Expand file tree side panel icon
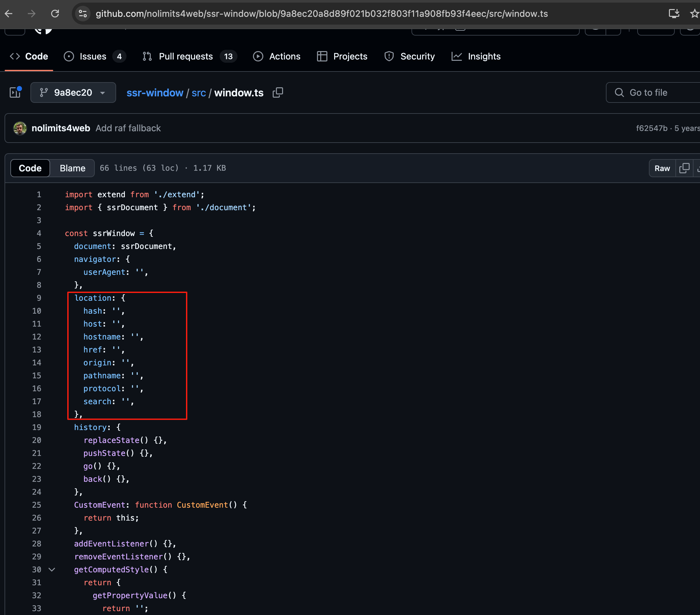This screenshot has height=615, width=700. [x=16, y=92]
